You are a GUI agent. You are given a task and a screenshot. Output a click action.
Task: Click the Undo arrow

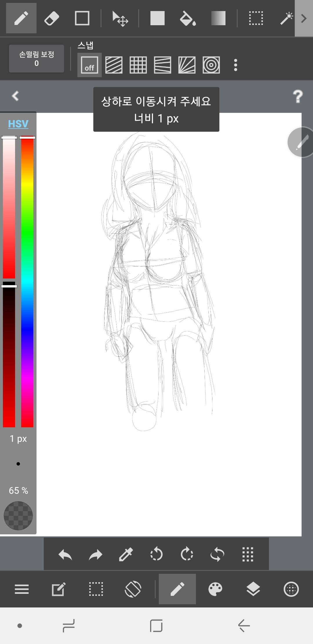[65, 554]
